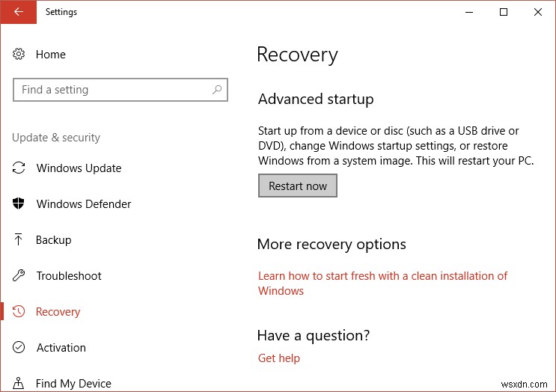Open the Troubleshoot section
Screen dimensions: 556x392
(x=69, y=276)
